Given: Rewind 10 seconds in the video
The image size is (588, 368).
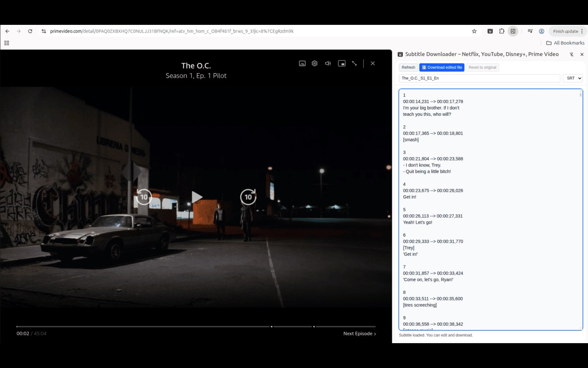Looking at the screenshot, I should coord(144,197).
